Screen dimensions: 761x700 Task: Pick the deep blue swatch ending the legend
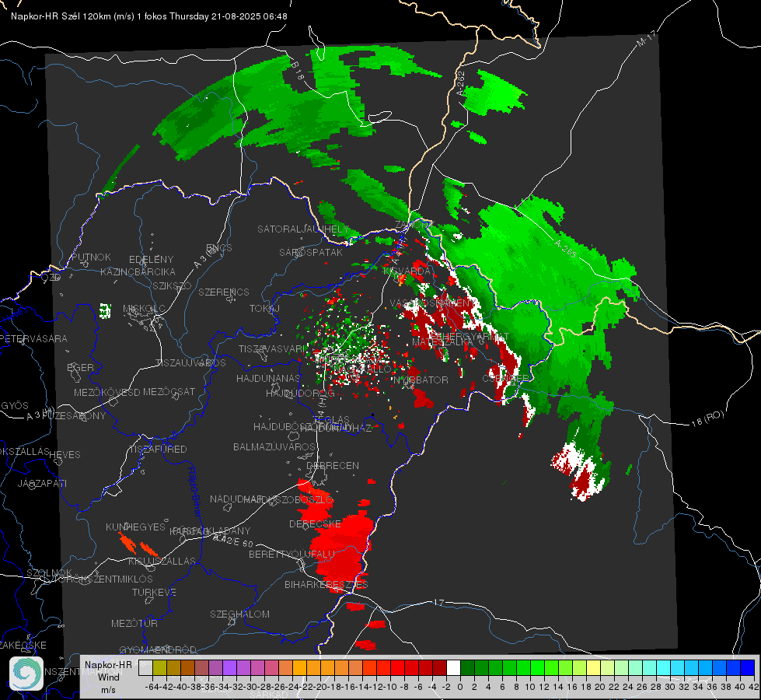(x=748, y=667)
